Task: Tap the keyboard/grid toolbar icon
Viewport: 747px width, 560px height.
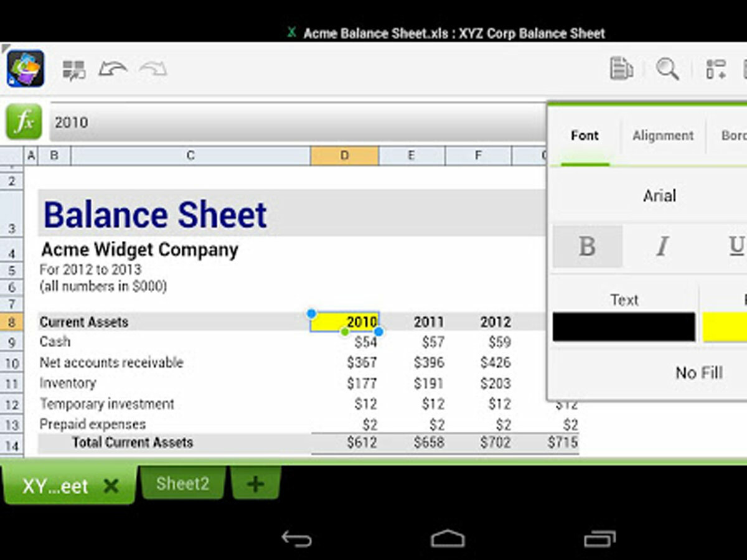Action: (74, 70)
